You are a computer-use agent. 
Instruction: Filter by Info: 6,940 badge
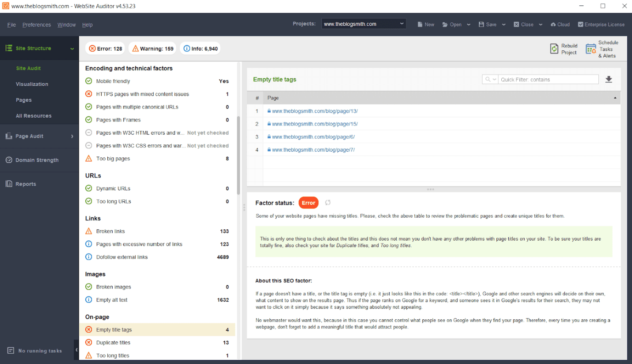point(200,49)
